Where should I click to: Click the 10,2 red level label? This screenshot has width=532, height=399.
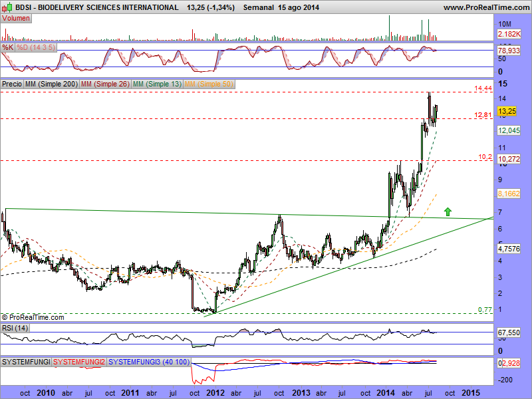(485, 157)
